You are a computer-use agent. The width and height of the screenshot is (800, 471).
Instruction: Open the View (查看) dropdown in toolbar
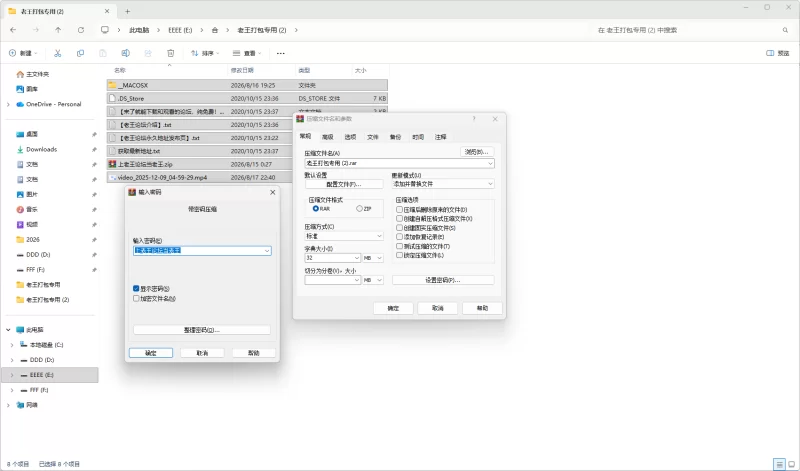(x=247, y=53)
